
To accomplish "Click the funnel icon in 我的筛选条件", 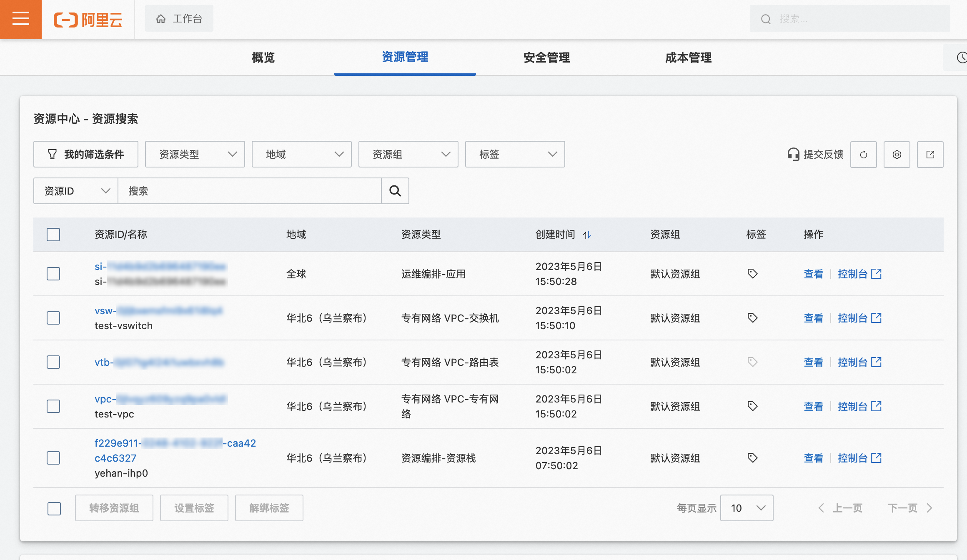I will [52, 155].
